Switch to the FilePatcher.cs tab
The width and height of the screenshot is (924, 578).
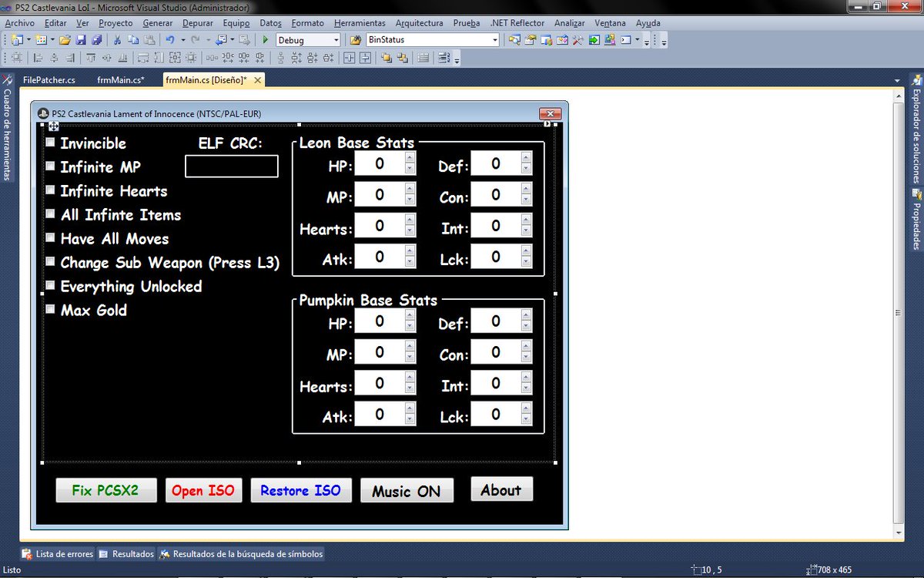[49, 79]
